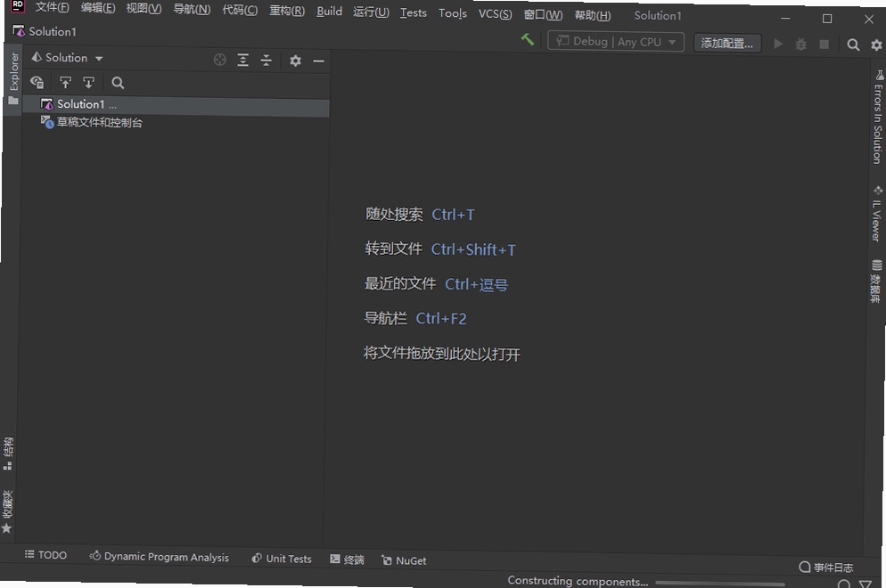Open the Debug | Any CPU configuration dropdown
The image size is (886, 588).
pos(615,42)
